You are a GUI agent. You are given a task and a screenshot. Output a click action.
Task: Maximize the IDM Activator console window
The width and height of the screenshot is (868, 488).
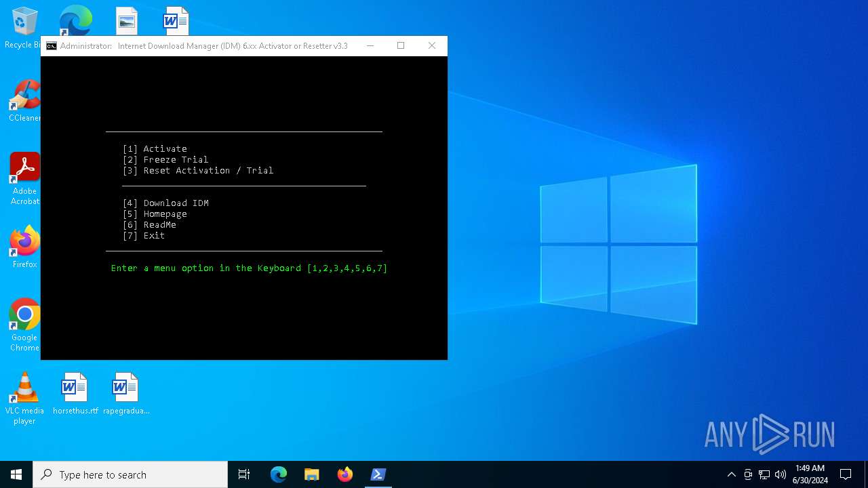(401, 46)
